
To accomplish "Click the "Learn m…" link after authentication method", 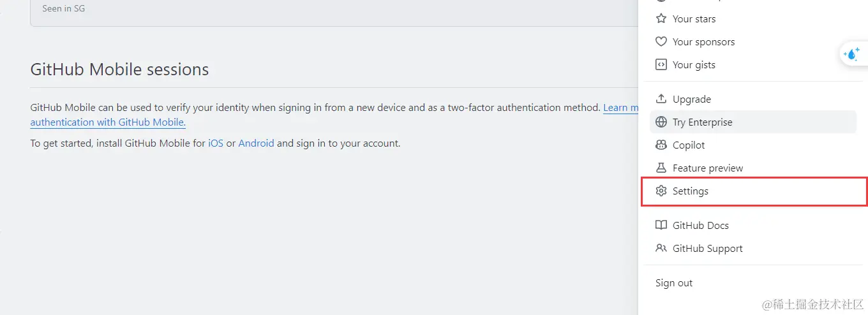I will click(620, 108).
